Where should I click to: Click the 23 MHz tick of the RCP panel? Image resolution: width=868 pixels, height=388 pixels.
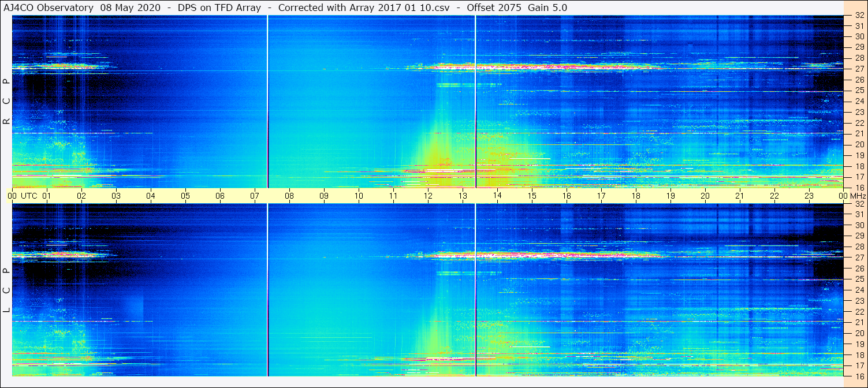pyautogui.click(x=859, y=112)
